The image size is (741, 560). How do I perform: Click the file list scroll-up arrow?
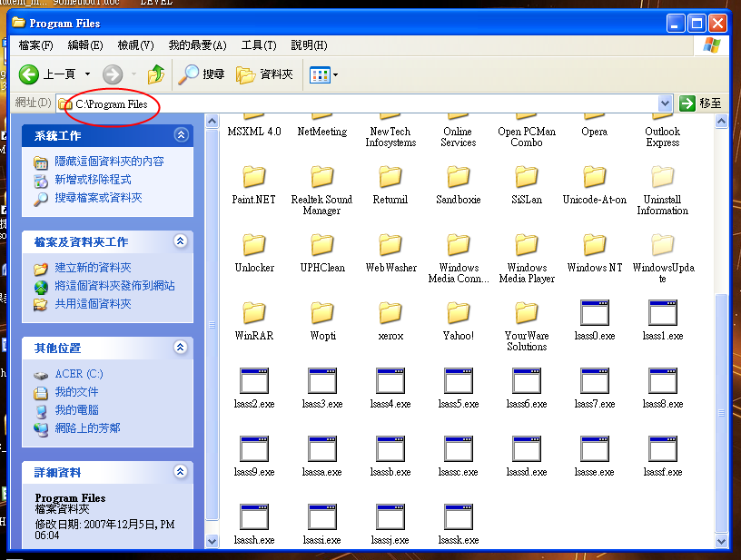click(x=721, y=122)
